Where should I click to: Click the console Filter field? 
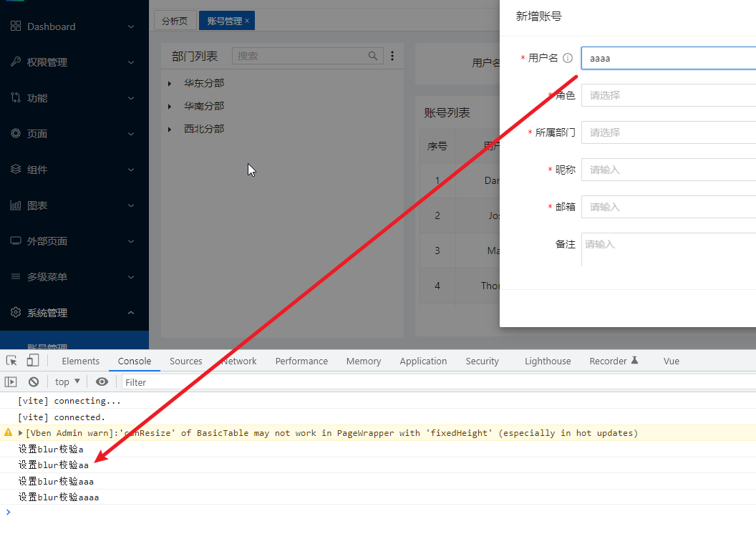[x=438, y=382]
